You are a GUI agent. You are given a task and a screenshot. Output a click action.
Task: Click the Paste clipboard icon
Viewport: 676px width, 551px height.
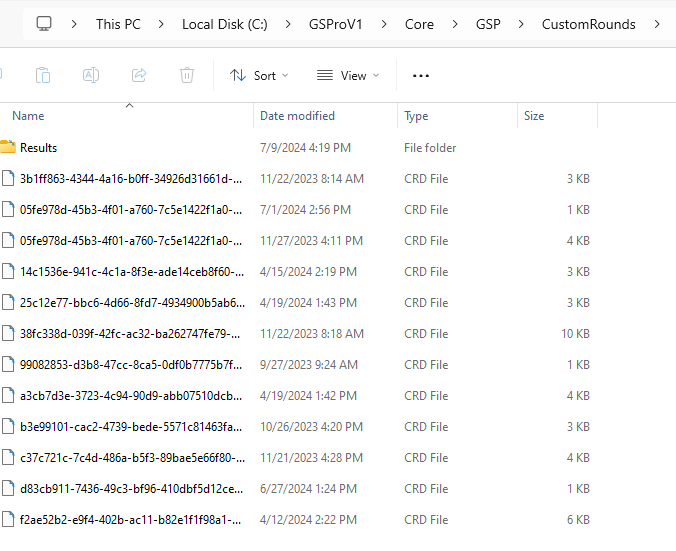(x=43, y=75)
